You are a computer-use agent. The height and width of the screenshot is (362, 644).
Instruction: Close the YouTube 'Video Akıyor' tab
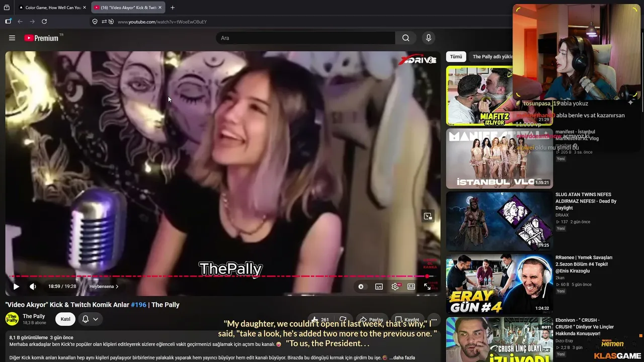[160, 8]
